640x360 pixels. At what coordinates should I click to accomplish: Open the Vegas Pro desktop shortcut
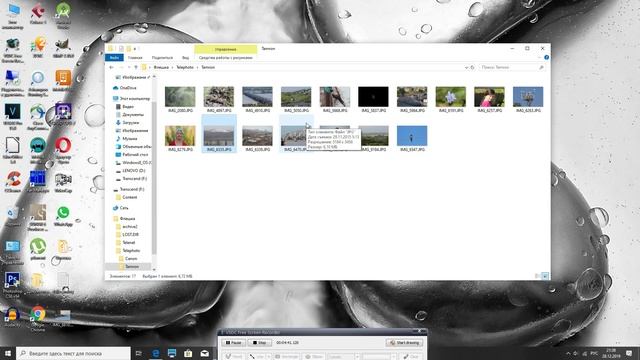[x=12, y=113]
